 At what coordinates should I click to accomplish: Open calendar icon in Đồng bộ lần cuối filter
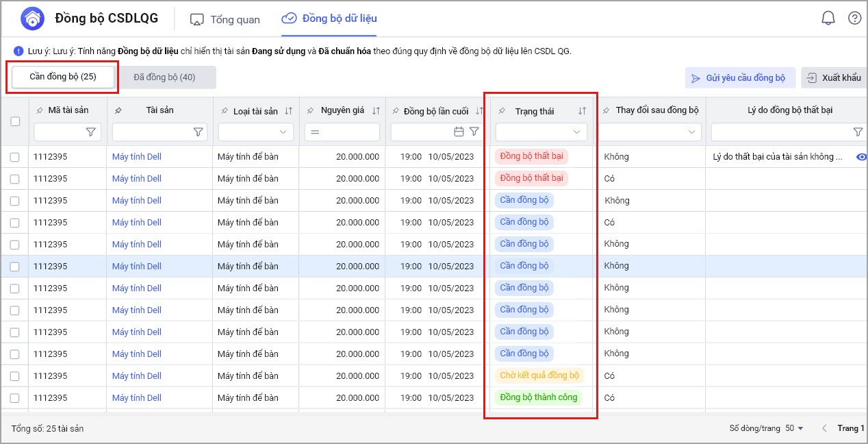459,132
